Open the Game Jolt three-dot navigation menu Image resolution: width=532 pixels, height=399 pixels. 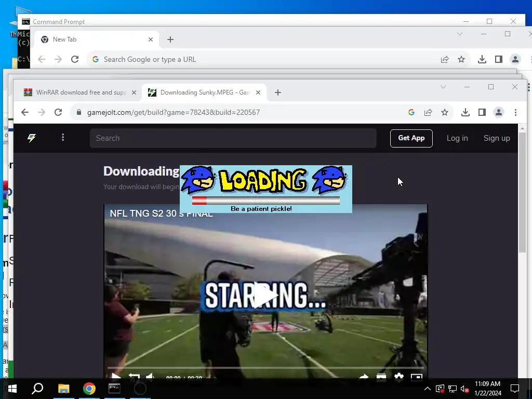click(x=63, y=137)
